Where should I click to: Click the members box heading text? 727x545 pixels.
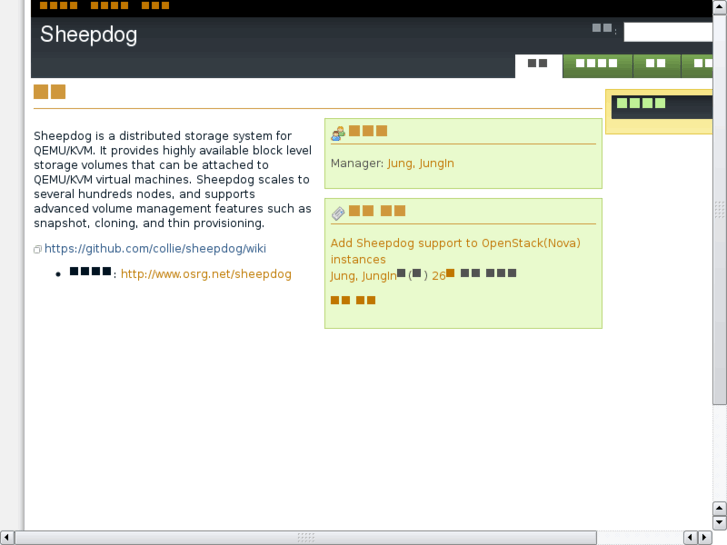368,131
